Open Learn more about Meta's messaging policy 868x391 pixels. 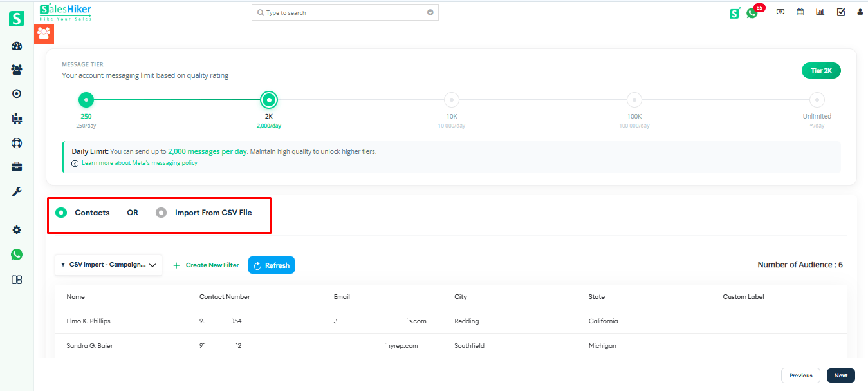coord(139,163)
